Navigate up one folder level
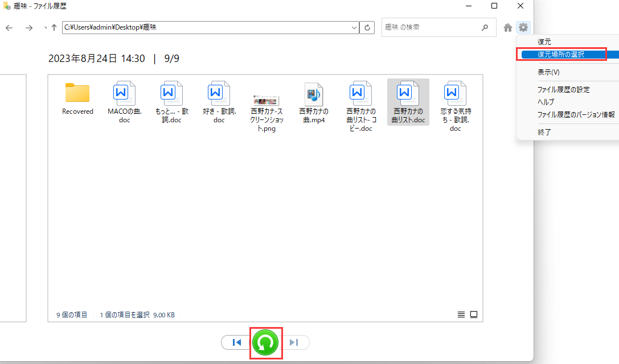This screenshot has height=364, width=619. [x=54, y=27]
